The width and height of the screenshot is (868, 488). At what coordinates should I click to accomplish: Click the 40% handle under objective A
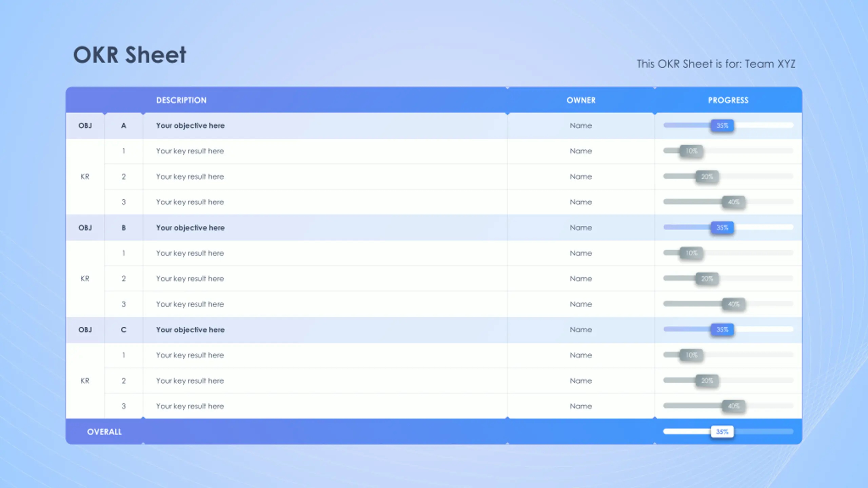click(733, 202)
